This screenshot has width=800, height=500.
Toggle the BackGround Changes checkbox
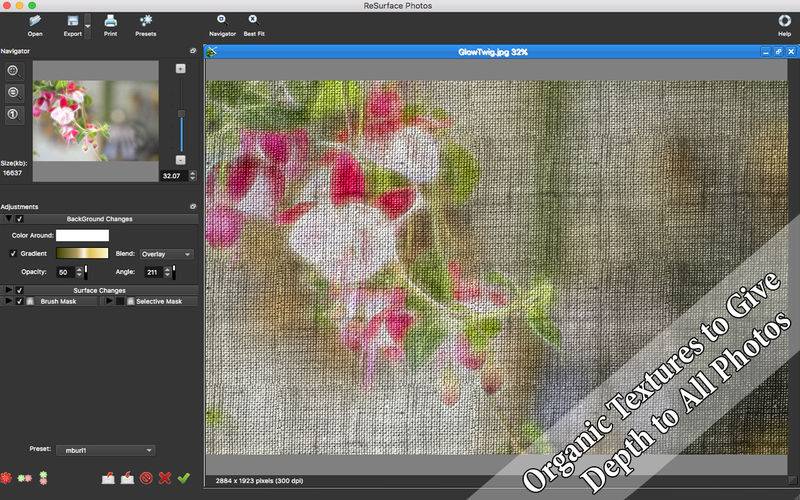[x=19, y=219]
